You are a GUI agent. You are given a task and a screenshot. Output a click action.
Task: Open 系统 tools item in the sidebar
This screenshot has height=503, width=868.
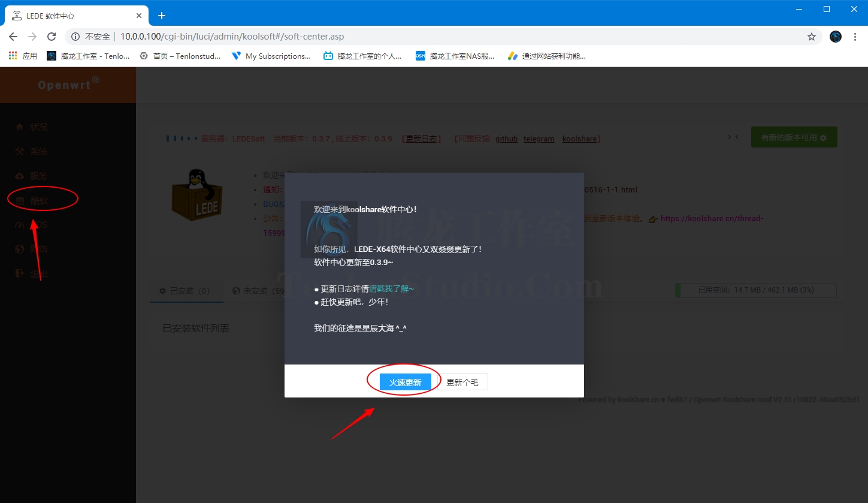[32, 152]
